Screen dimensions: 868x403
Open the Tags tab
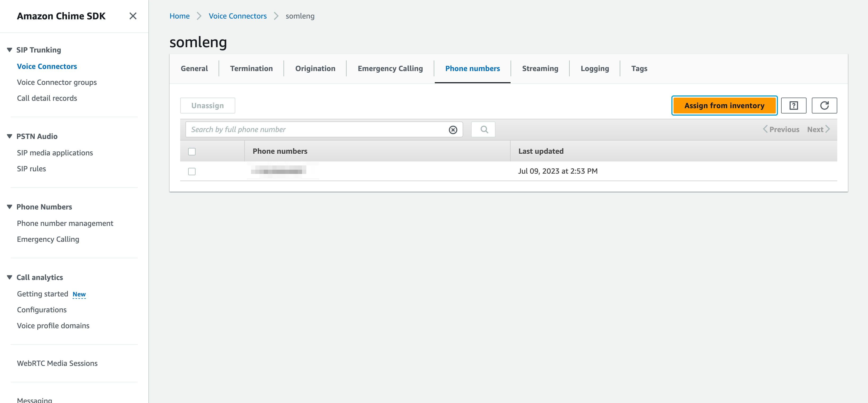[639, 68]
